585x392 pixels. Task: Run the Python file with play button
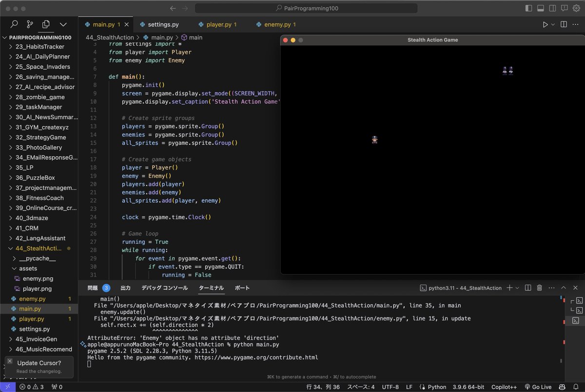pos(546,24)
